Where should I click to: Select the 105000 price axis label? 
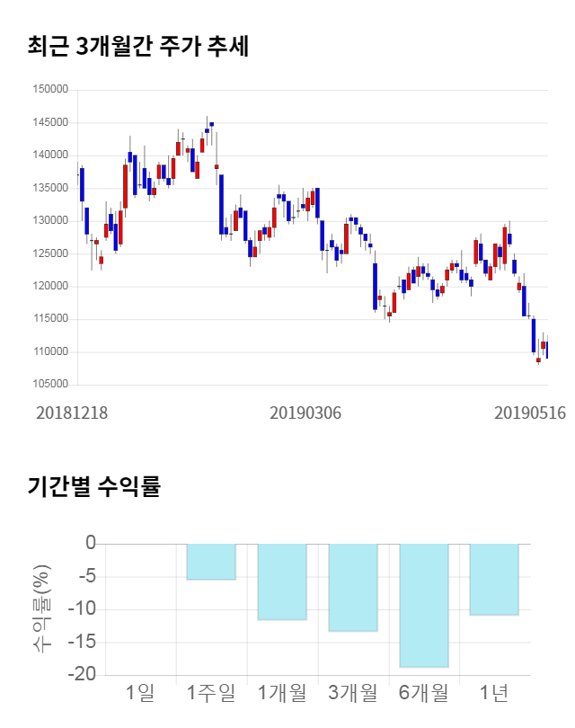50,385
